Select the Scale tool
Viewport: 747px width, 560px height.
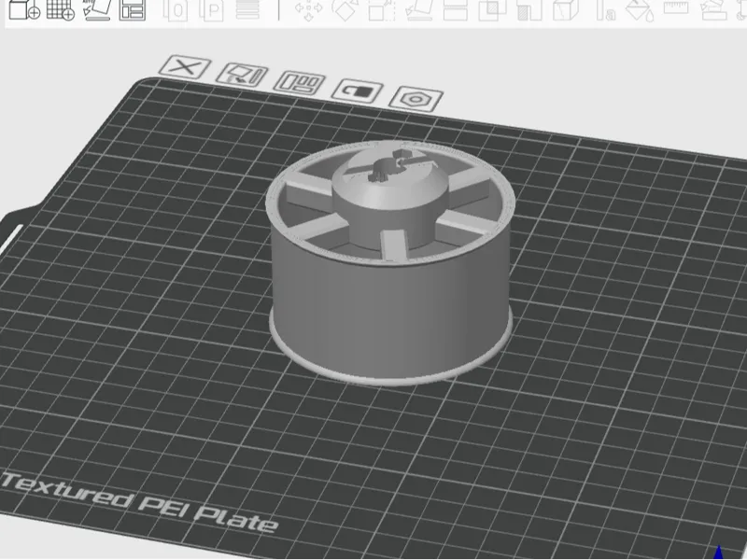[383, 9]
